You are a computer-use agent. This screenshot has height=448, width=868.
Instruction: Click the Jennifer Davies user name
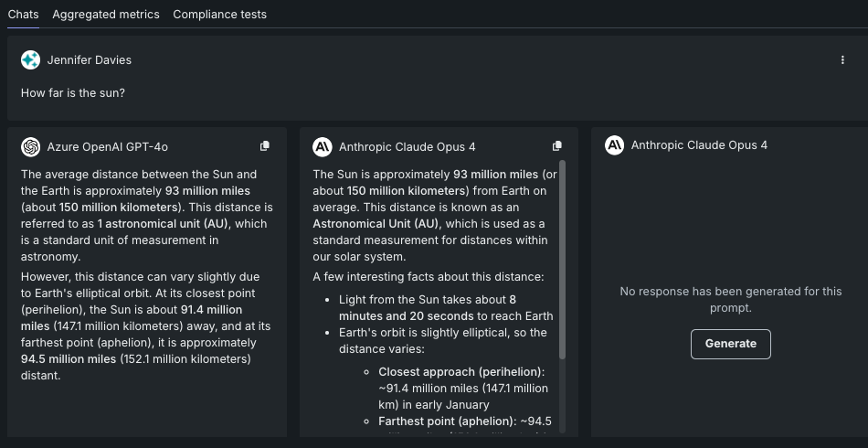coord(90,59)
